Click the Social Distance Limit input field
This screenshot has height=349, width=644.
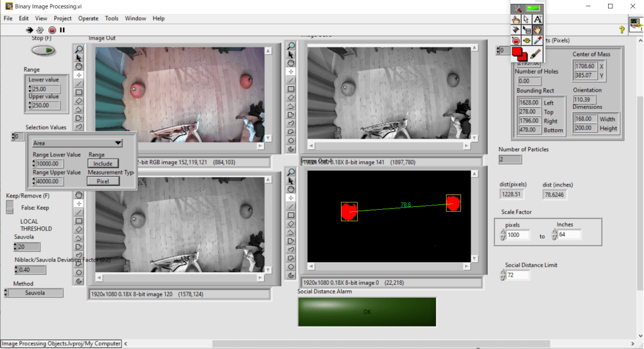tap(519, 275)
